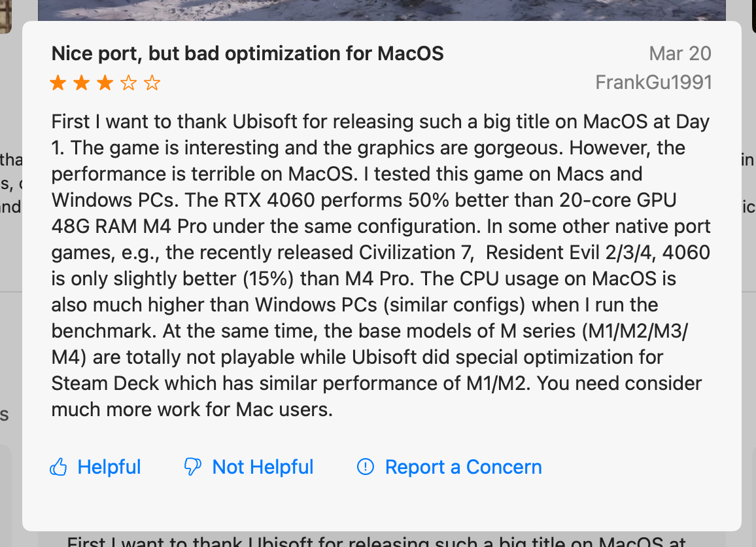Toggle the Not Helpful vote on this review
This screenshot has height=547, width=756.
pos(248,467)
